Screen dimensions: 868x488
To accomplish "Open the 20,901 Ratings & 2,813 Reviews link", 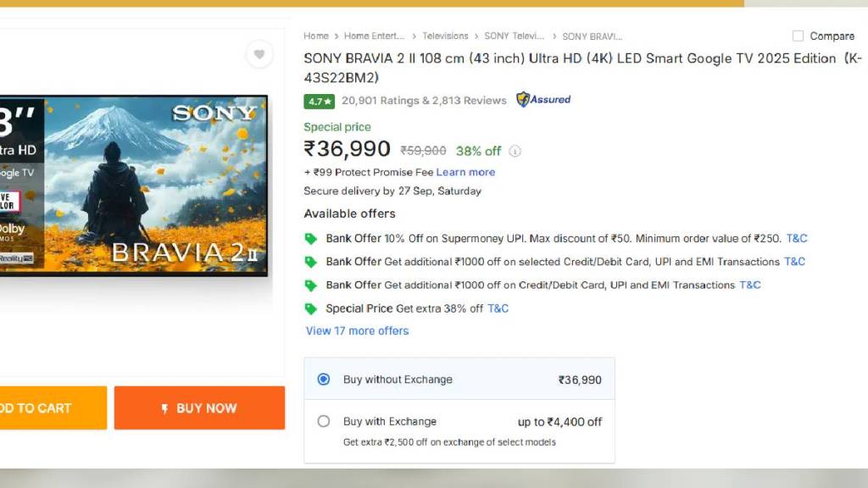I will point(424,101).
